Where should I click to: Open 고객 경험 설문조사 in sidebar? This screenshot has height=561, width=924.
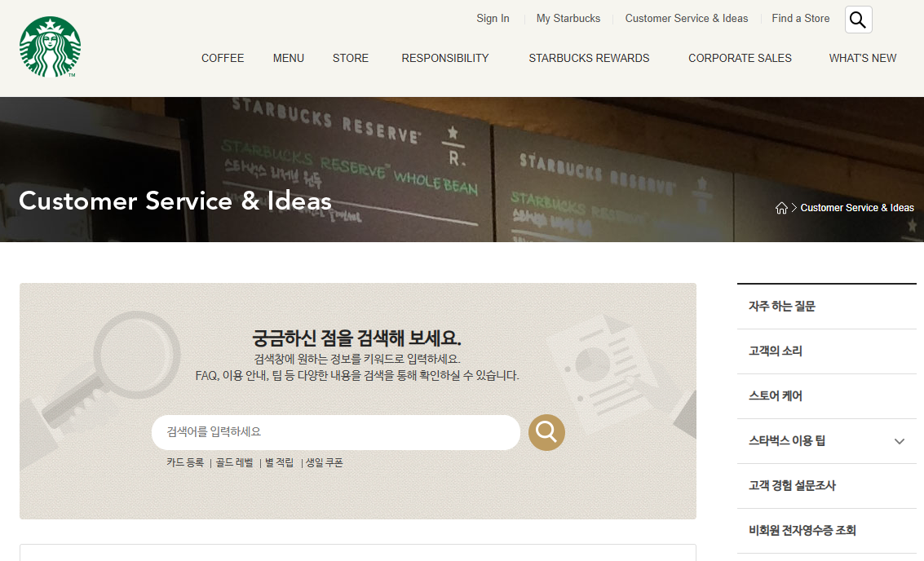827,485
